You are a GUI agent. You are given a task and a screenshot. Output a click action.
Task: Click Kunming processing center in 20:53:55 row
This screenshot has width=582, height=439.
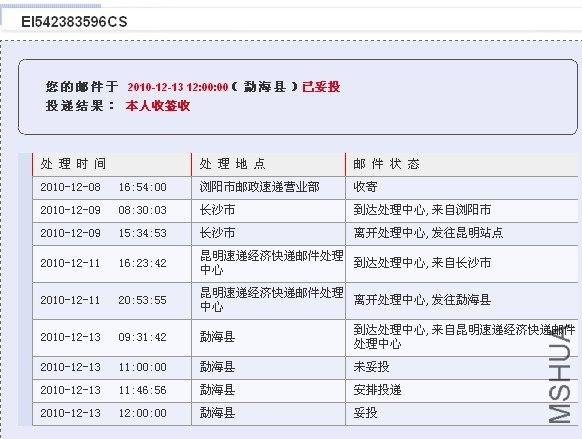coord(271,299)
